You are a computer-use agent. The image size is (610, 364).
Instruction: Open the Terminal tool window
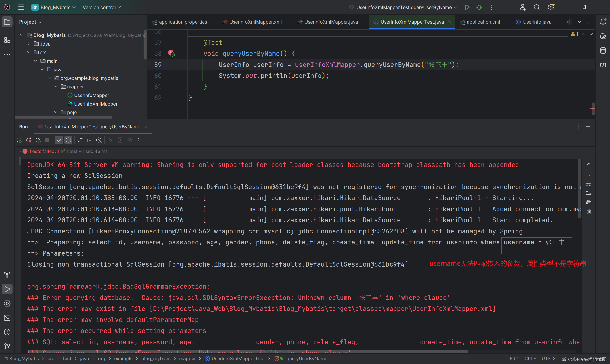(x=7, y=318)
